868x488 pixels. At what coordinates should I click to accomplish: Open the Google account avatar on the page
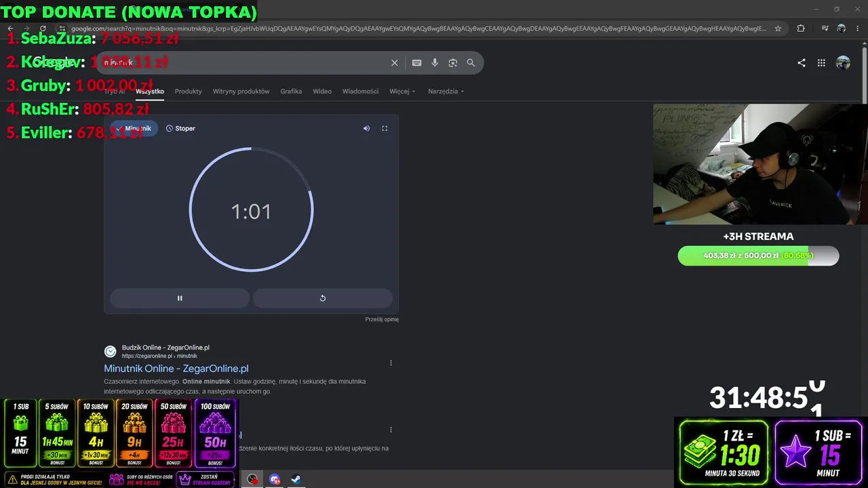pos(843,63)
